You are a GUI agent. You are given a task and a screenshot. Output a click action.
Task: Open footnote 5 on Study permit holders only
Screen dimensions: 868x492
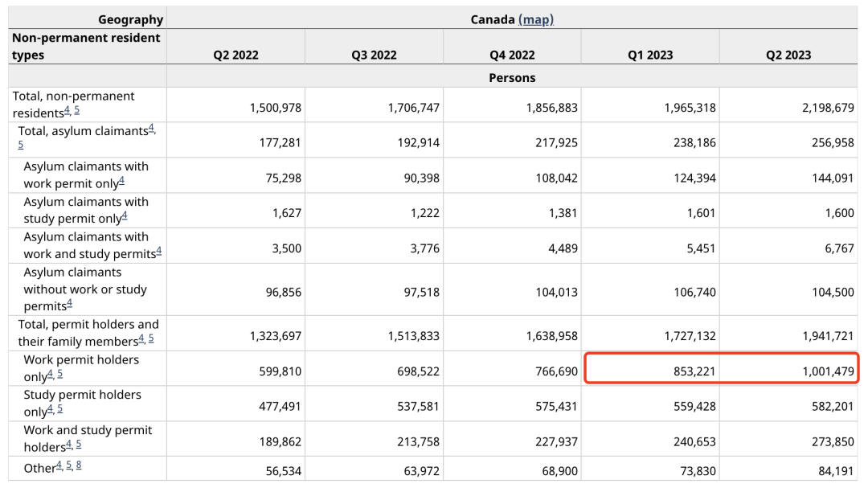(59, 408)
